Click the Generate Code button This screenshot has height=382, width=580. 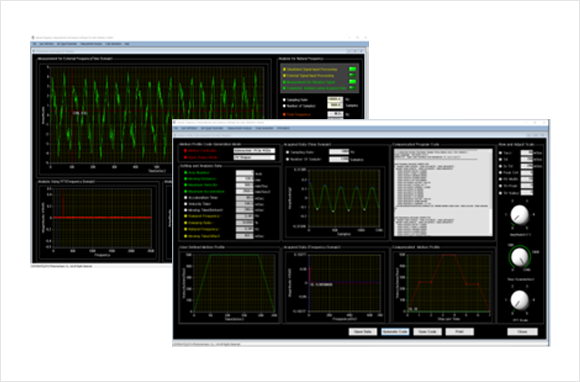pyautogui.click(x=395, y=332)
